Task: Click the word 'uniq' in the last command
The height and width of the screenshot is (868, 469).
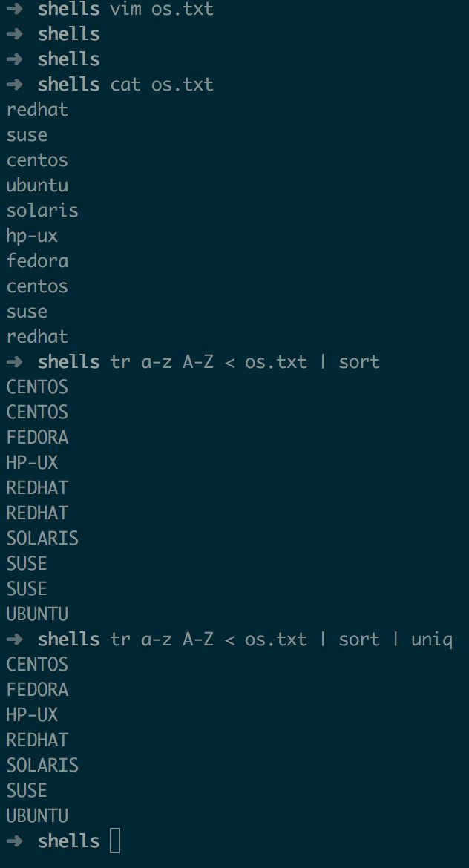Action: click(432, 640)
